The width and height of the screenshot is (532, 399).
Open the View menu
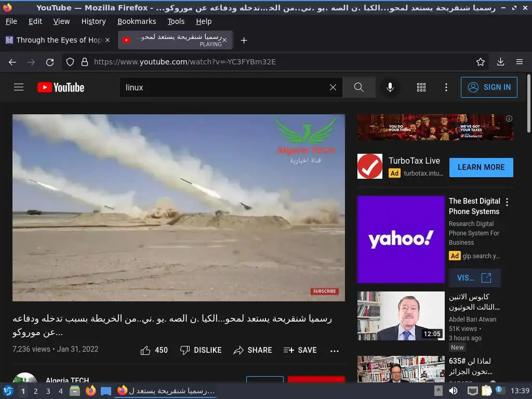[61, 21]
